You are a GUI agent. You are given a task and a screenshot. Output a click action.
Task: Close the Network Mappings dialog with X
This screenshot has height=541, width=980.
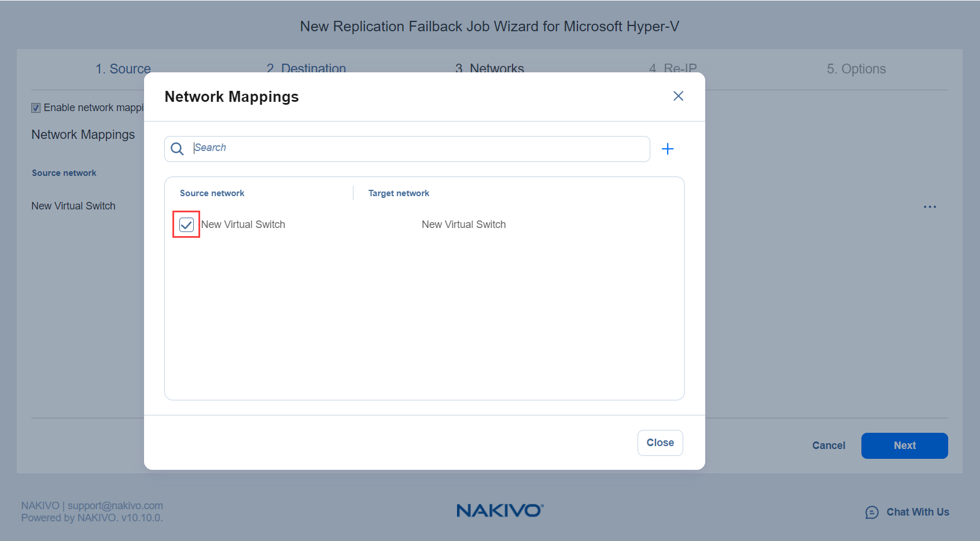(x=678, y=96)
